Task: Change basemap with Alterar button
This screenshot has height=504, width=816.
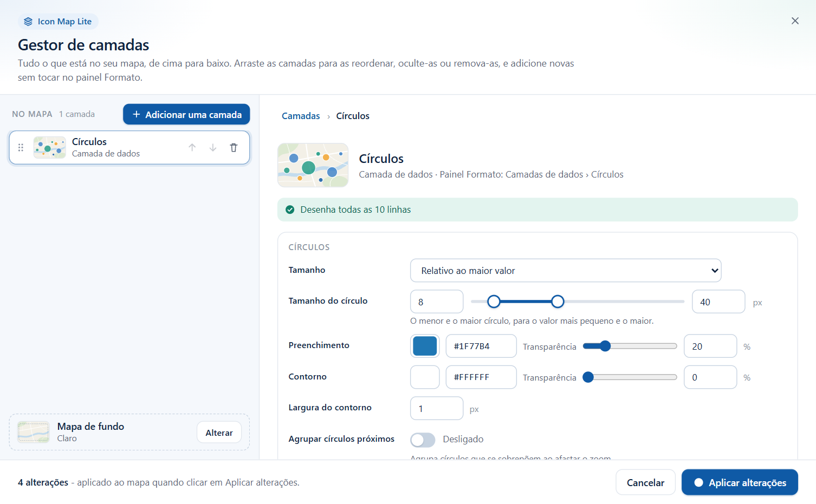Action: click(x=219, y=433)
